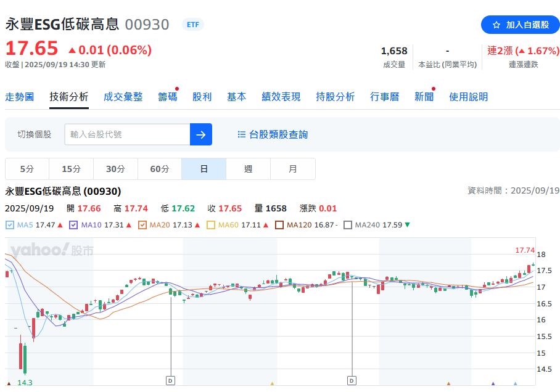Click the list icon beside 台股類股查詢
This screenshot has height=392, width=560.
point(242,134)
